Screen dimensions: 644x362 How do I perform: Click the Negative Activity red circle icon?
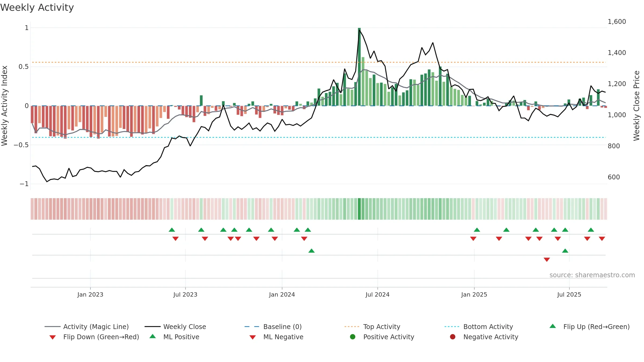click(453, 337)
